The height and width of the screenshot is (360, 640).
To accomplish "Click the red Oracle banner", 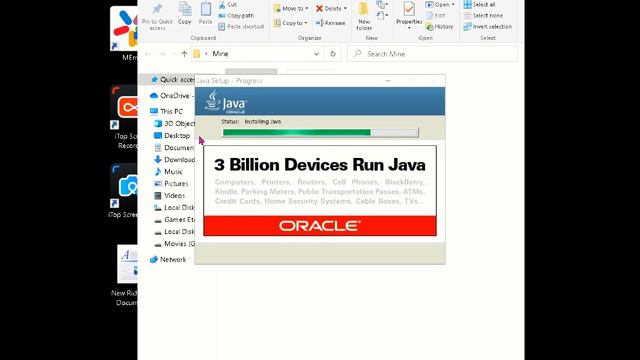I will [320, 226].
